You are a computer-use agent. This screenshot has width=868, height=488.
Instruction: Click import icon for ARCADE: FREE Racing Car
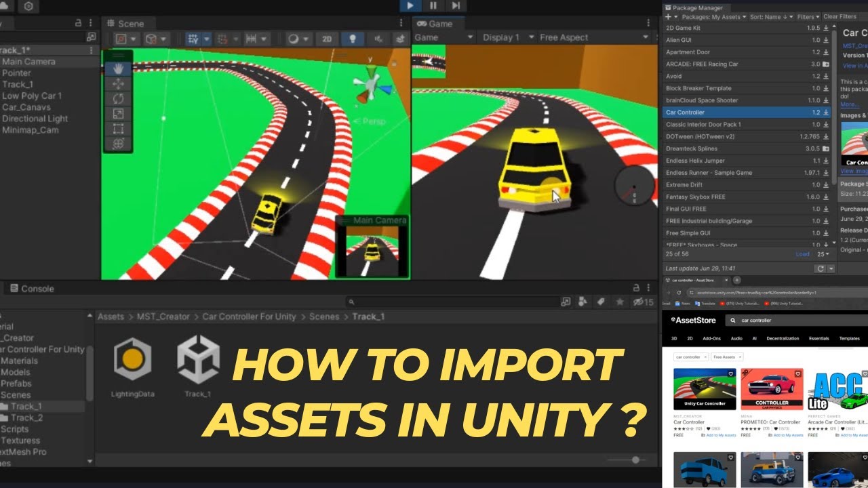[x=826, y=64]
